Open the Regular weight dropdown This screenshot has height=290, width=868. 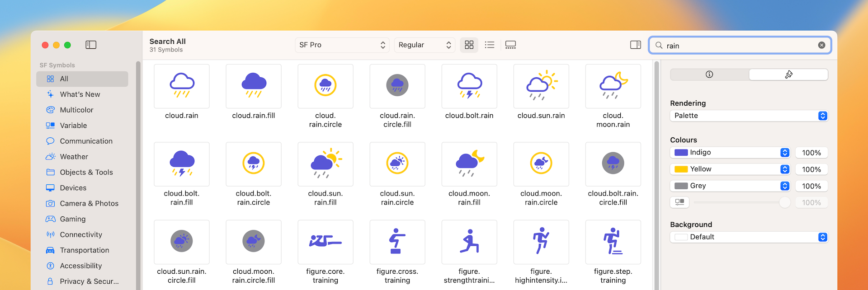[x=425, y=45]
